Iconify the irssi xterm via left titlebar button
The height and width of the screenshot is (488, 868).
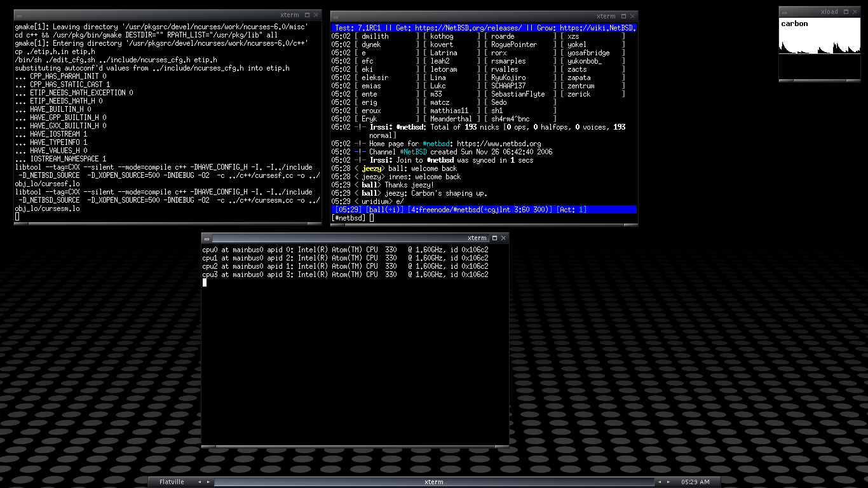pos(336,16)
